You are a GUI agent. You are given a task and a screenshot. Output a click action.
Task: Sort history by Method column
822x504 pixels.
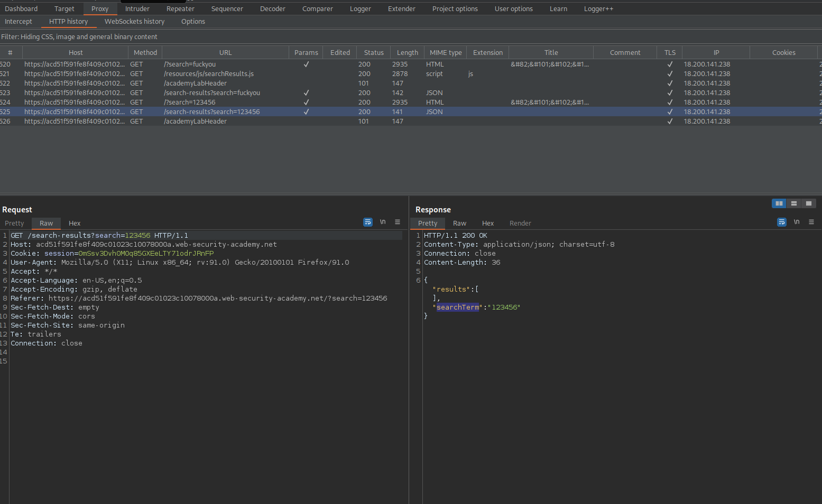pos(145,53)
